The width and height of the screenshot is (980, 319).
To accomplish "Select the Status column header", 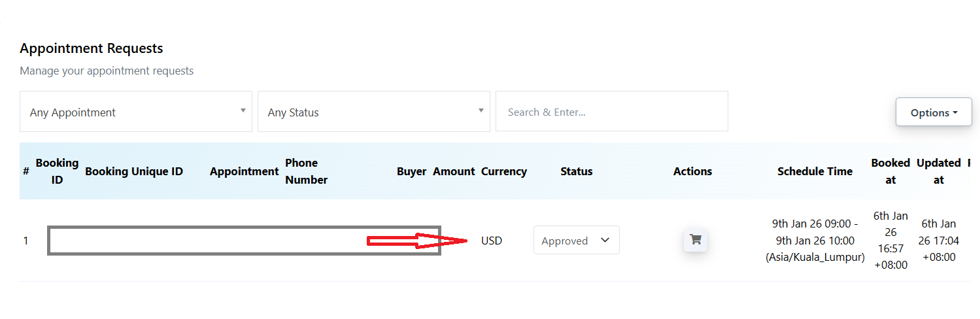I will [x=576, y=171].
